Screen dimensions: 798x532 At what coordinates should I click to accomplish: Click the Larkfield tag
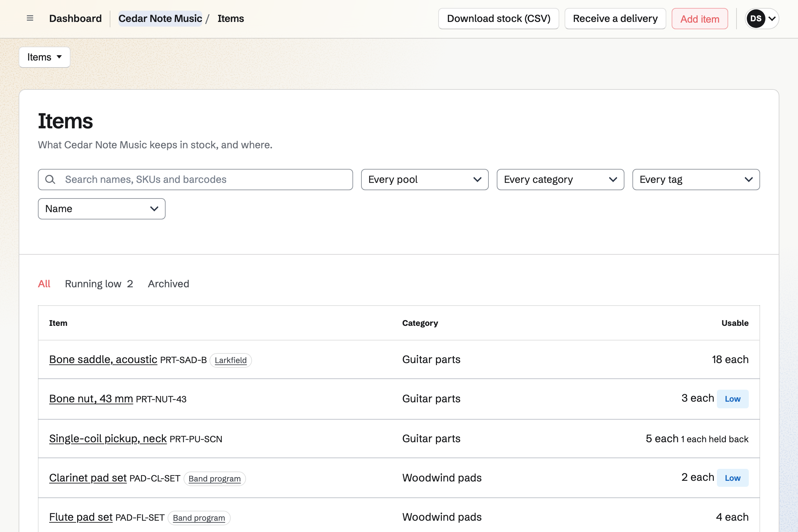231,360
